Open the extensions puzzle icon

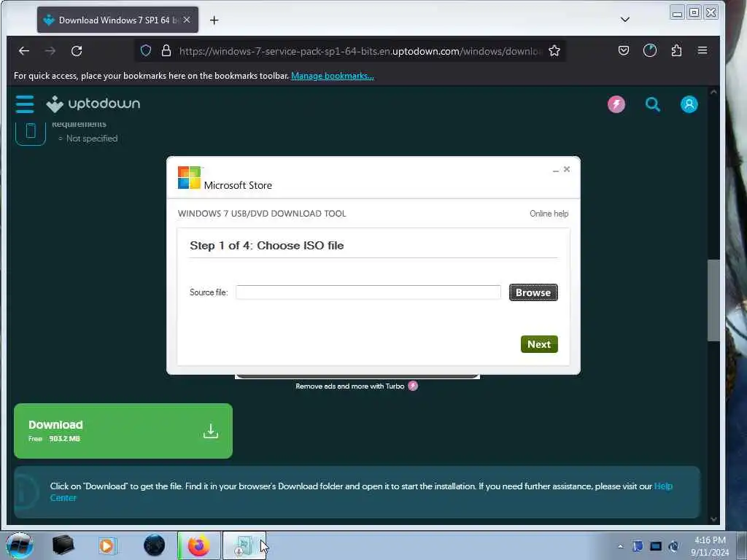pyautogui.click(x=676, y=50)
